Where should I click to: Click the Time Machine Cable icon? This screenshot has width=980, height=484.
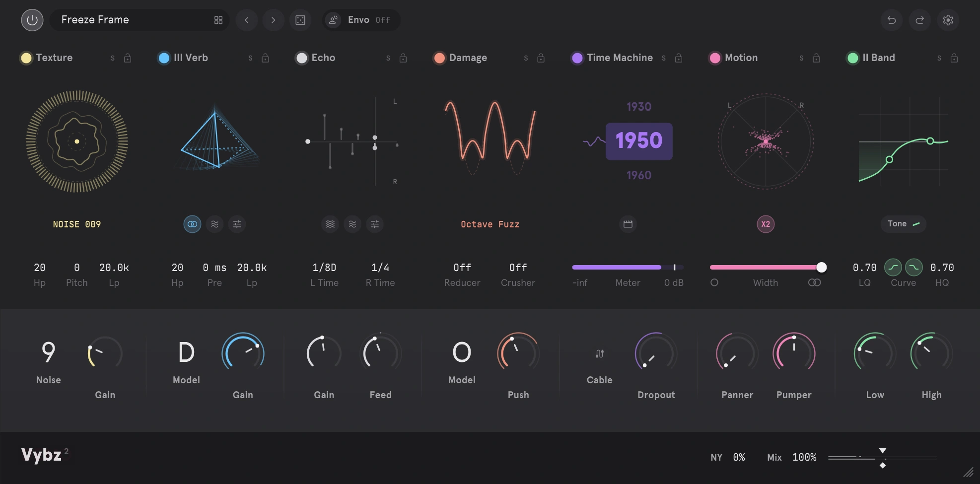tap(600, 354)
